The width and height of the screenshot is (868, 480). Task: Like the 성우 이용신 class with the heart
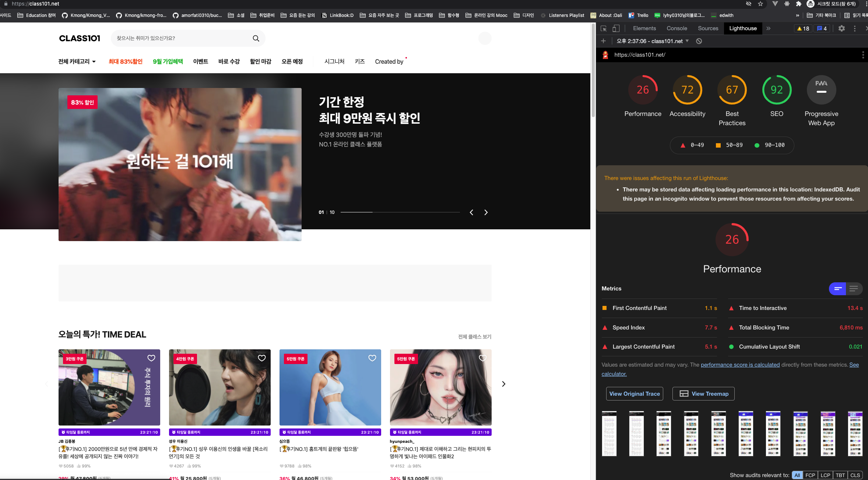(261, 358)
